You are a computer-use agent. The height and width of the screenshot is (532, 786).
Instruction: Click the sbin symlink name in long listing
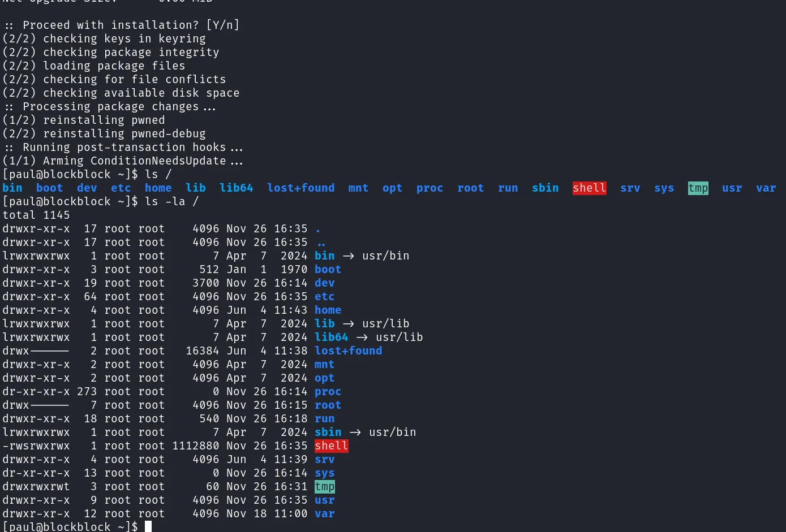(x=328, y=432)
